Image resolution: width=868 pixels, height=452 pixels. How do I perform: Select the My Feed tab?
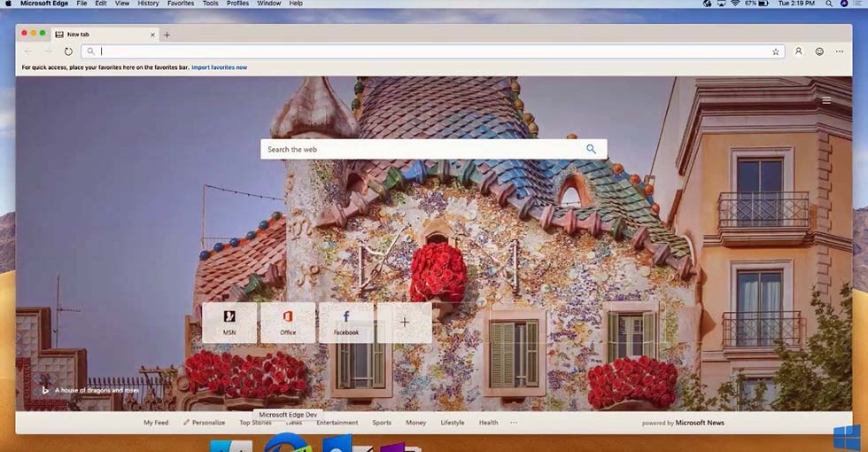156,423
